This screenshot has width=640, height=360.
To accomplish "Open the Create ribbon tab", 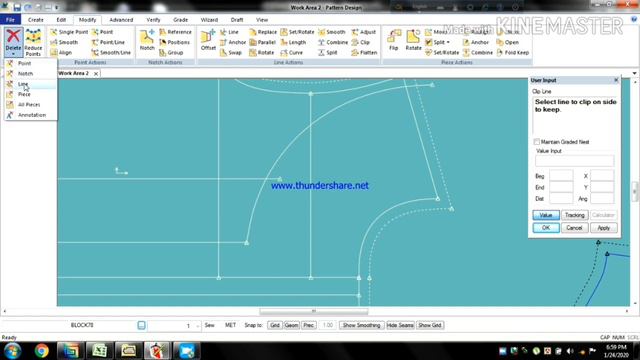I will 36,20.
